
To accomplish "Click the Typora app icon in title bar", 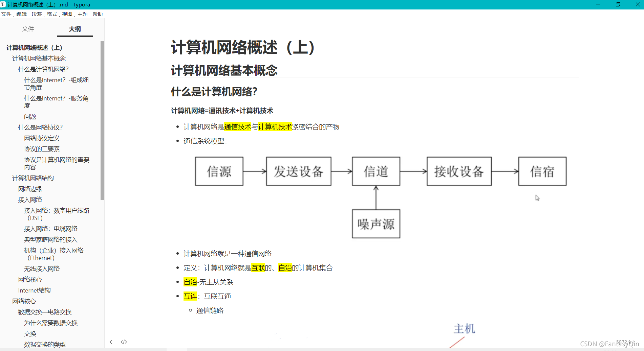I will 3,4.
